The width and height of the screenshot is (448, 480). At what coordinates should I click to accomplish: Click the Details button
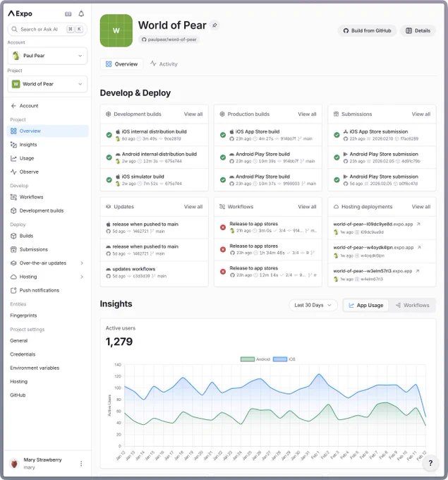[x=418, y=30]
